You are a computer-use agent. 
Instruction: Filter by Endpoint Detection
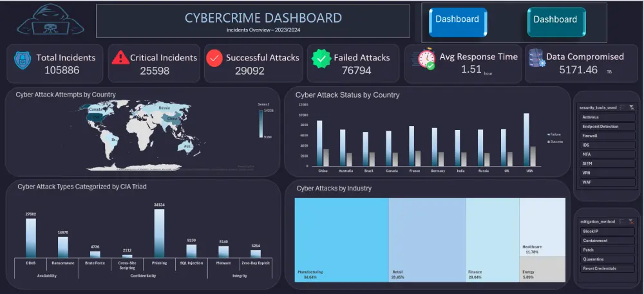[x=607, y=127]
